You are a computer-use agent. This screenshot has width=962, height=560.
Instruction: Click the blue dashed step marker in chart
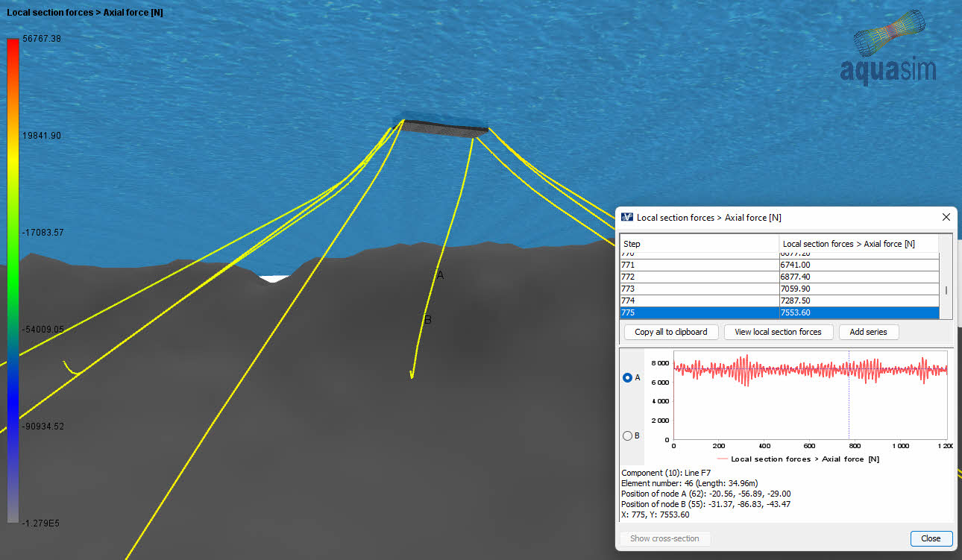849,394
